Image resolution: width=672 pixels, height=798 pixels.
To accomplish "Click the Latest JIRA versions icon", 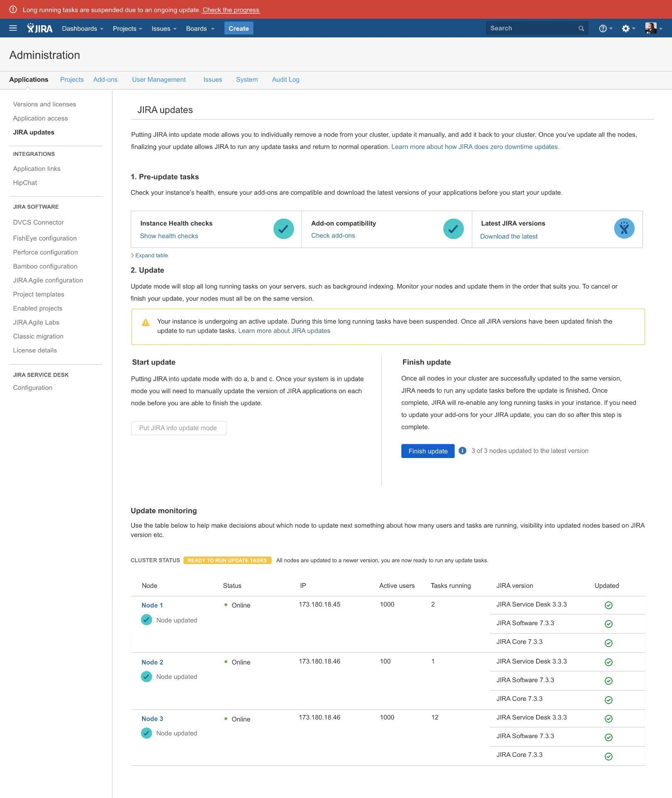I will tap(624, 229).
